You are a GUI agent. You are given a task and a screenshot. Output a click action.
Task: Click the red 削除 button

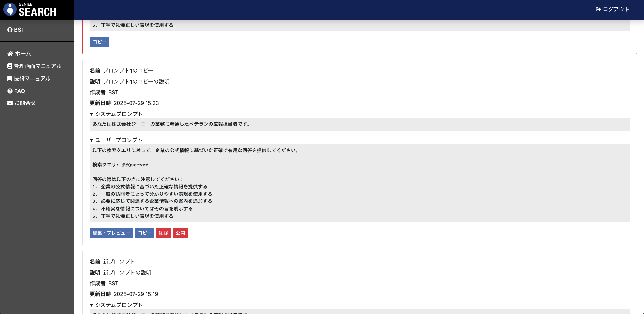tap(164, 233)
